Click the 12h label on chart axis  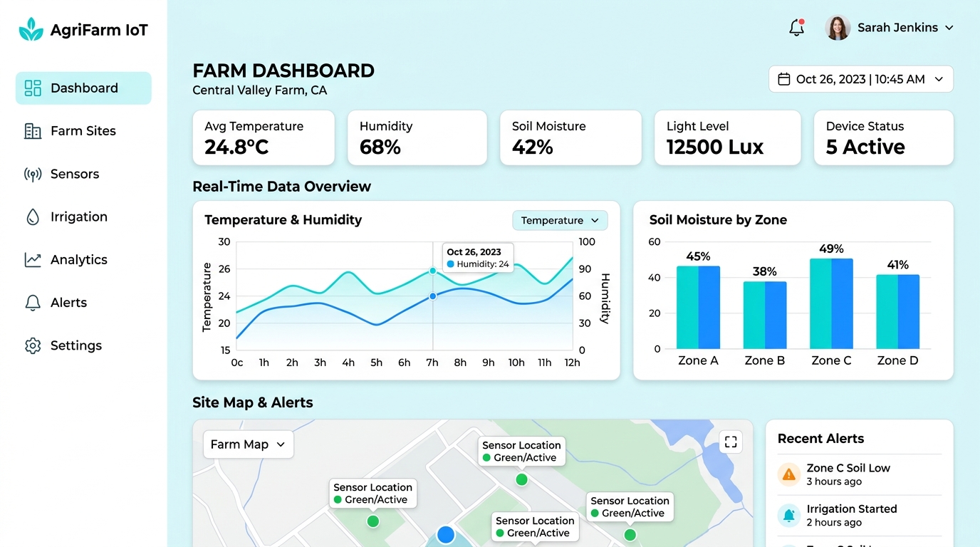point(572,363)
